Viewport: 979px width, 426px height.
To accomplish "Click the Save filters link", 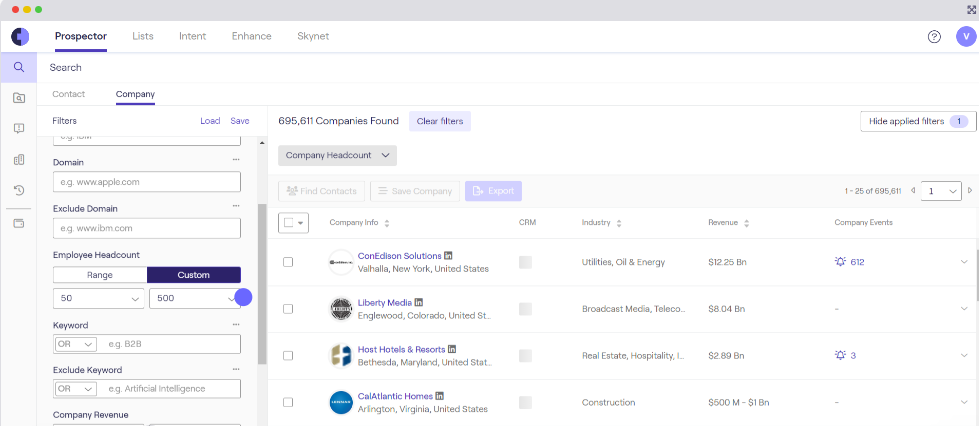I will coord(240,121).
